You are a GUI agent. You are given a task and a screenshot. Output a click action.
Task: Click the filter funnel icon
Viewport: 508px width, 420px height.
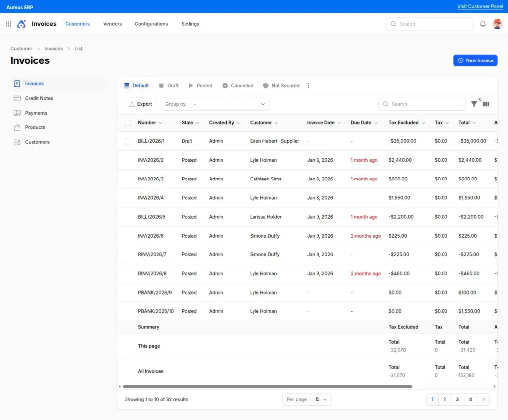pyautogui.click(x=474, y=104)
